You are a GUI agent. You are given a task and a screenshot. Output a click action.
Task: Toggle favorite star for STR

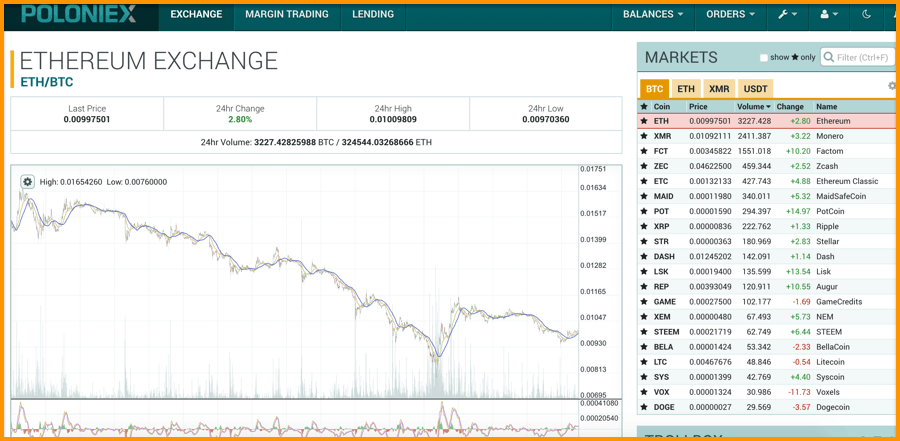click(x=644, y=241)
